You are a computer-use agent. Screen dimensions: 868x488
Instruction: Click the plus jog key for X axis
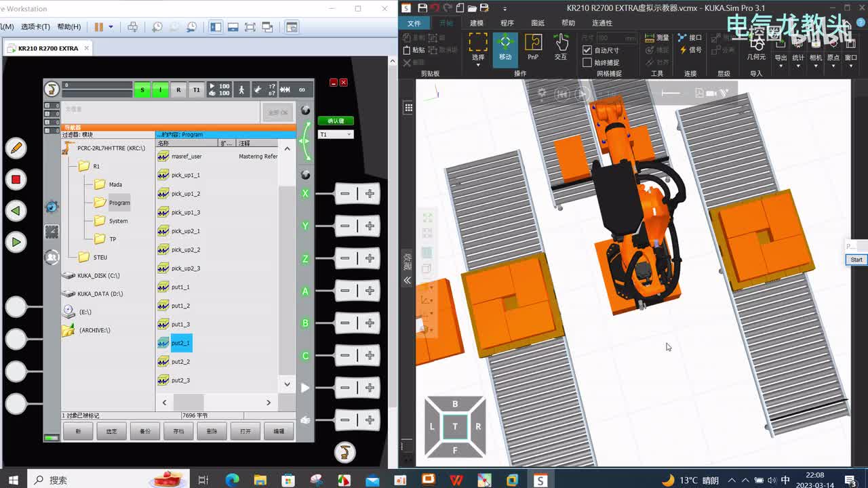pos(370,194)
